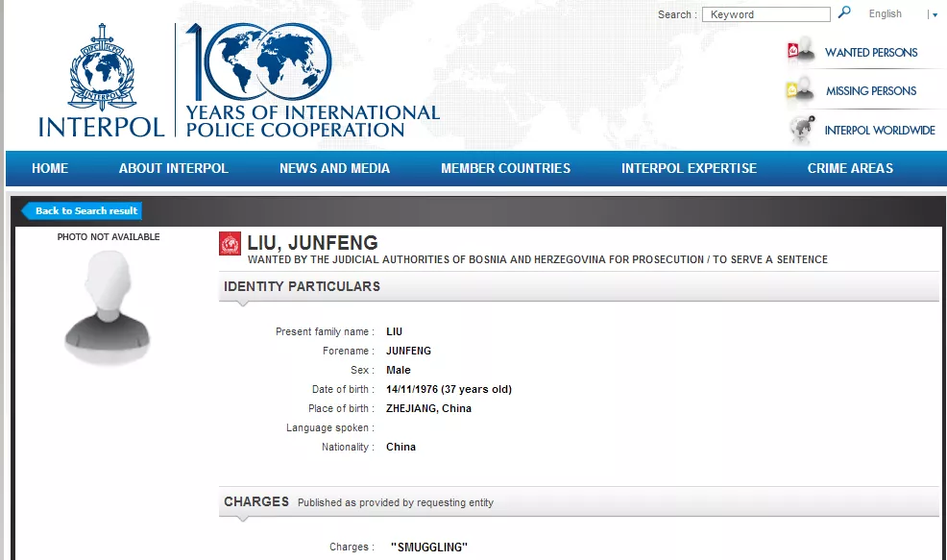Select Interpol Expertise in navigation bar

point(689,168)
